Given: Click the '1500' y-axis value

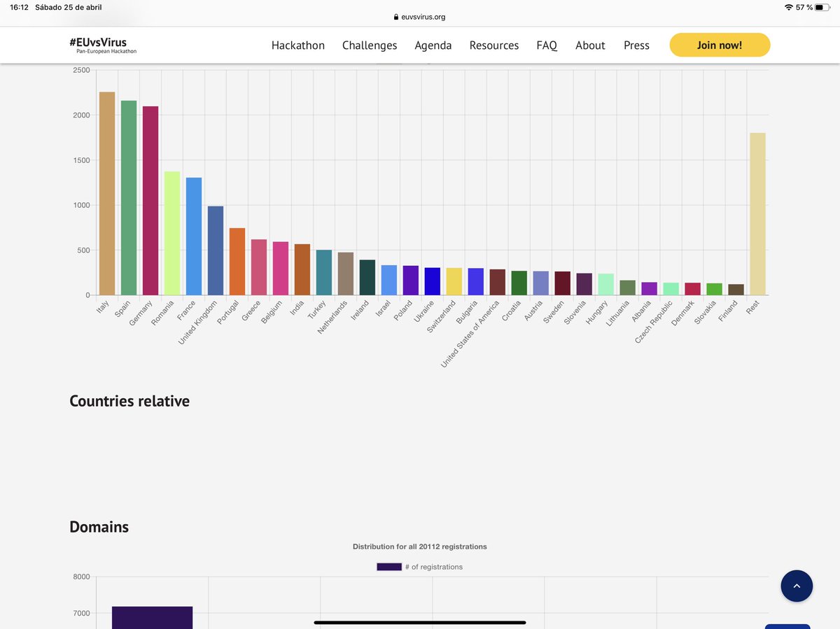Looking at the screenshot, I should click(x=81, y=160).
